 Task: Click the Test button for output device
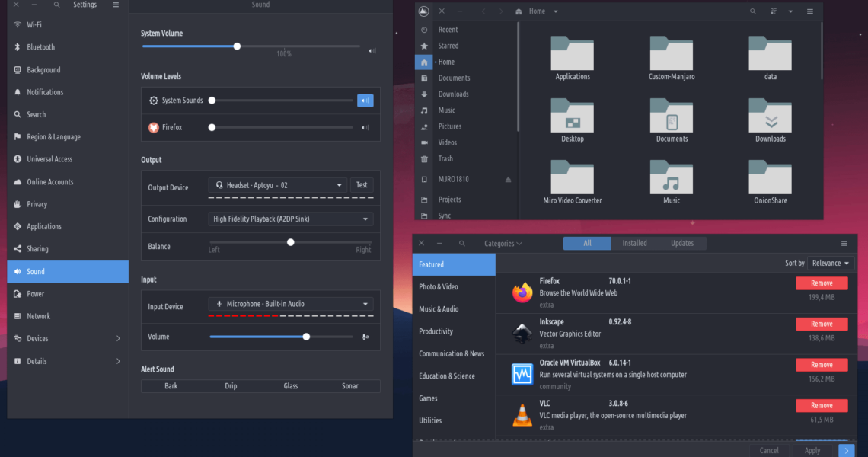point(362,185)
